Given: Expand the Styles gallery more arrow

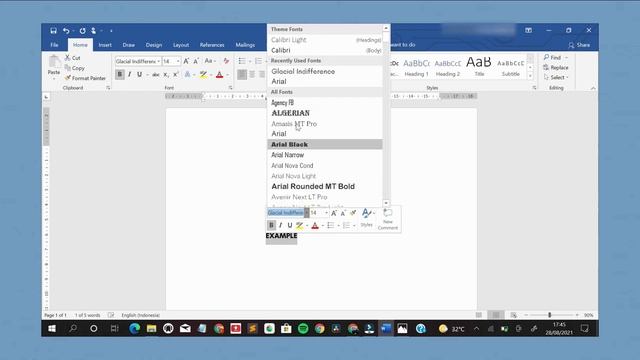Looking at the screenshot, I should (530, 76).
